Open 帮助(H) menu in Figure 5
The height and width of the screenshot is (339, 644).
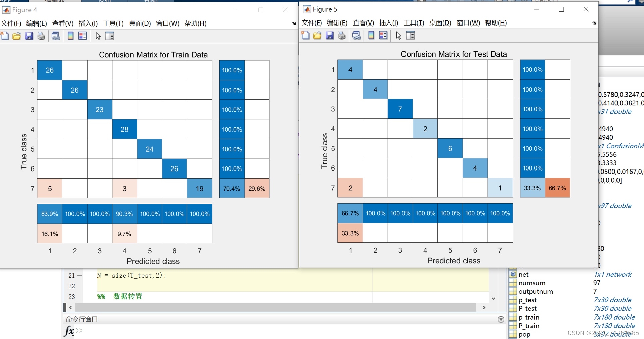click(x=496, y=22)
